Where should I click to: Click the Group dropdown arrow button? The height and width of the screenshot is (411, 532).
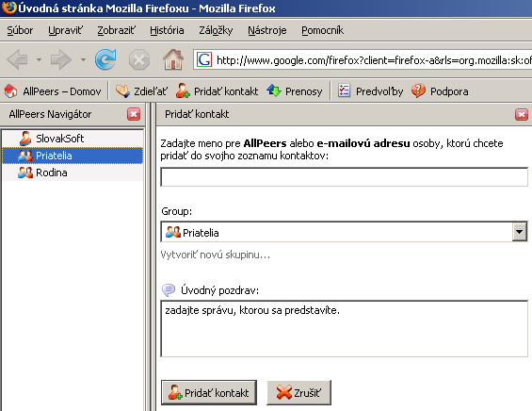(519, 232)
